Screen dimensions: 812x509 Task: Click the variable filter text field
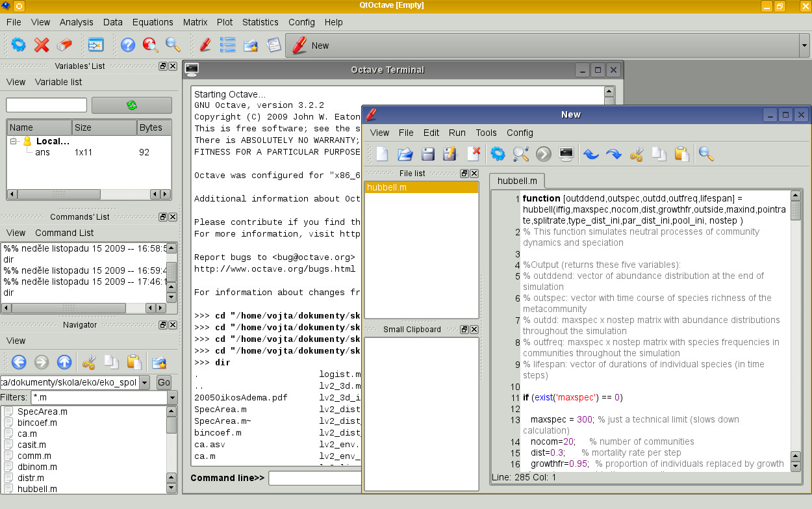(46, 105)
